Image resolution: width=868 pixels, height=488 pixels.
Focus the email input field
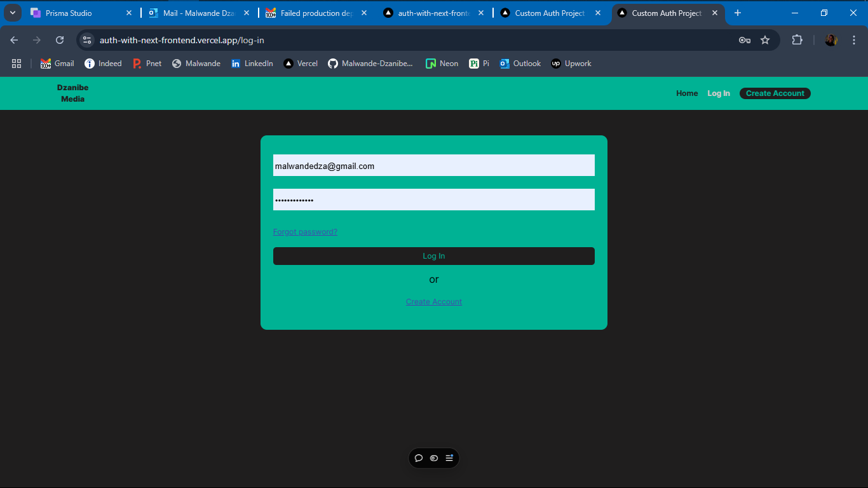[433, 166]
